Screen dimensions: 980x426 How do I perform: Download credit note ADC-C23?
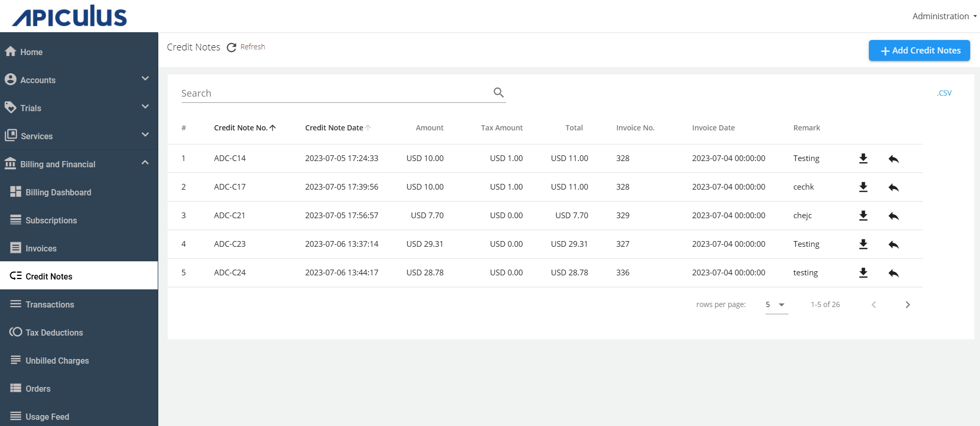pyautogui.click(x=863, y=244)
